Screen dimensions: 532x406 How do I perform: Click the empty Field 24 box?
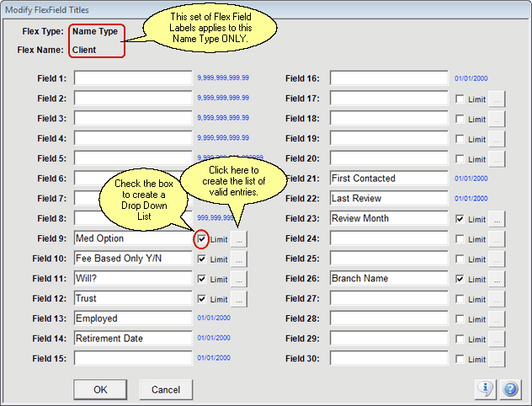click(389, 238)
